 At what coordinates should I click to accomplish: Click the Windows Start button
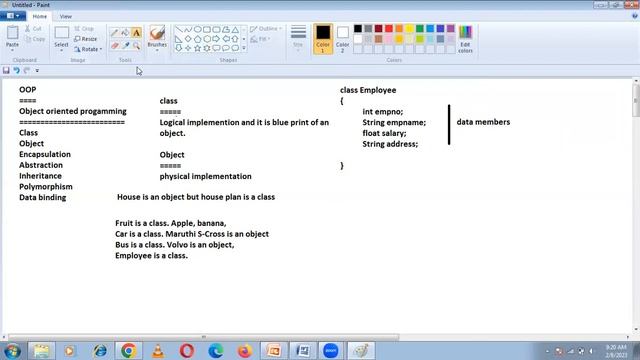[12, 351]
